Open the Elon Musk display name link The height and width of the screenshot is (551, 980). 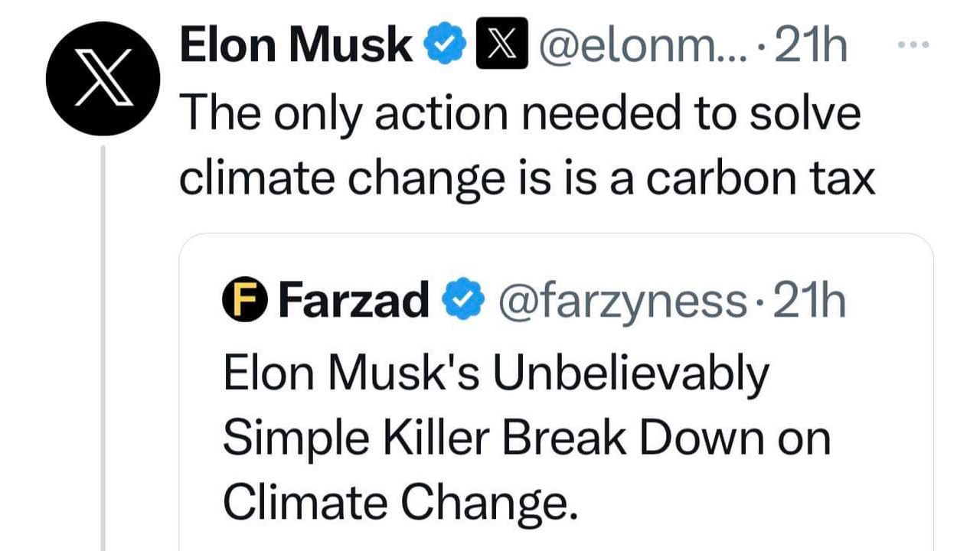pos(295,46)
